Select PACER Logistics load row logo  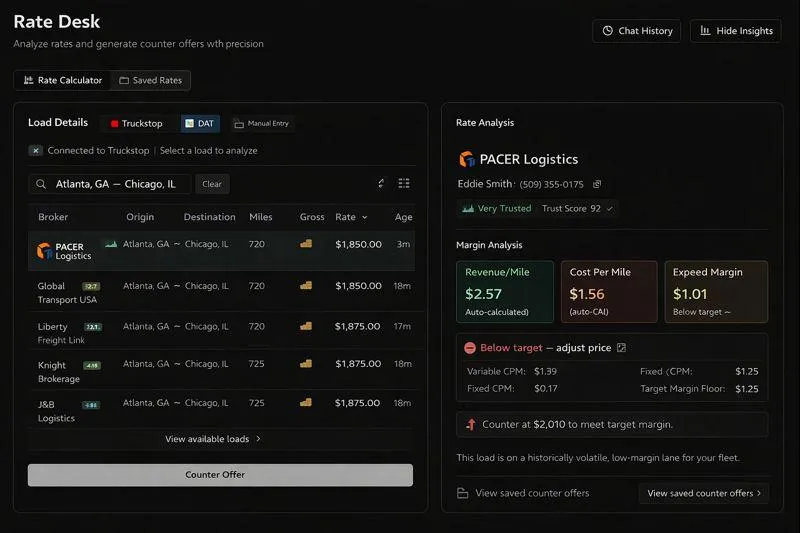[x=44, y=251]
